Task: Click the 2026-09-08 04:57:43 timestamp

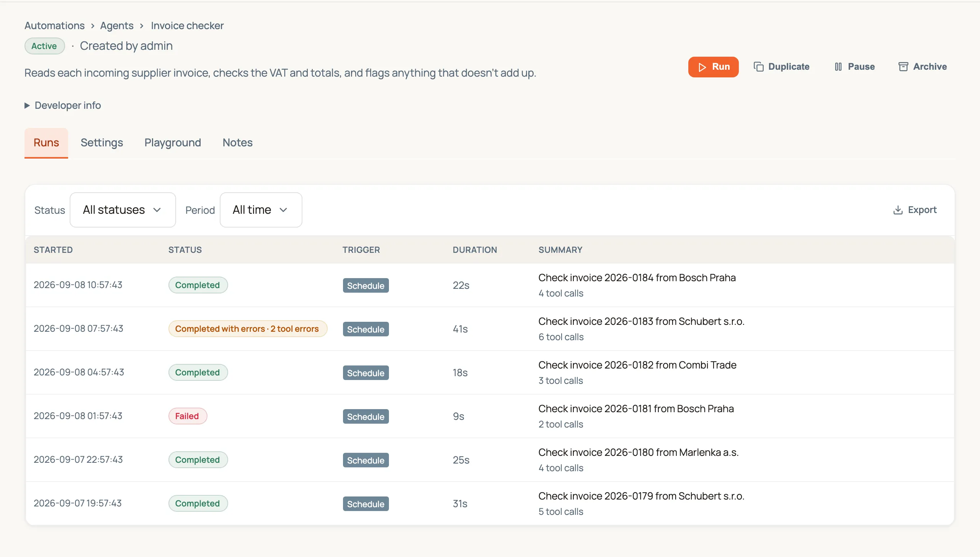Action: [79, 372]
